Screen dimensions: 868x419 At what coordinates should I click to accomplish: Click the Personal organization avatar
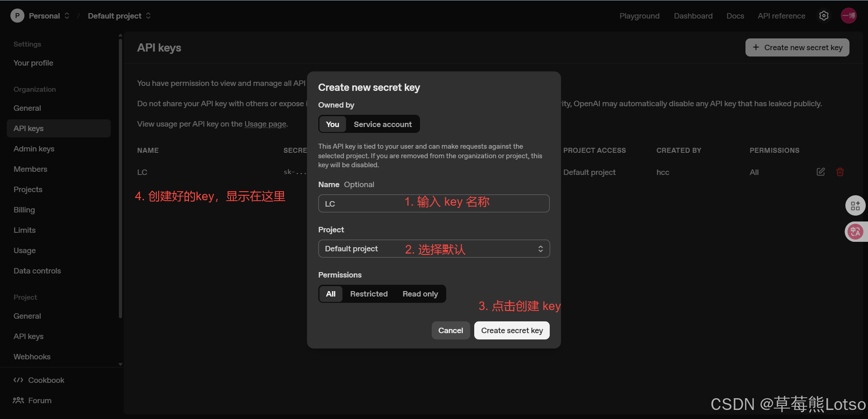pos(17,16)
